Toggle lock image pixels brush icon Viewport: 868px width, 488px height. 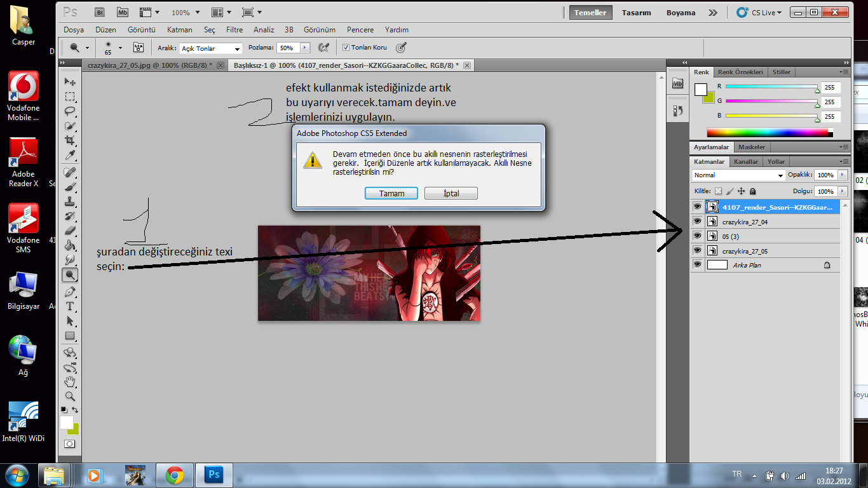click(x=730, y=191)
